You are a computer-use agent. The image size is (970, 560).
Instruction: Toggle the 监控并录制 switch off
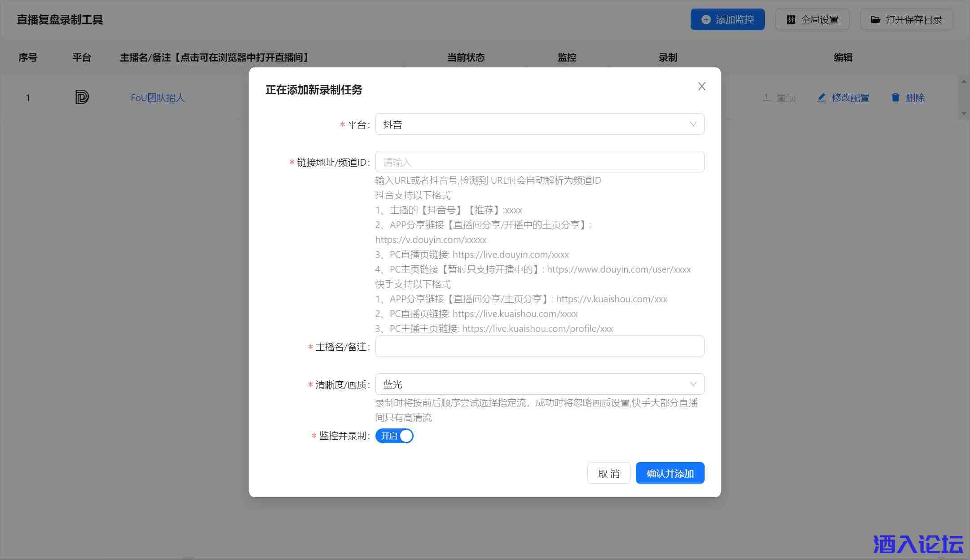(x=394, y=436)
